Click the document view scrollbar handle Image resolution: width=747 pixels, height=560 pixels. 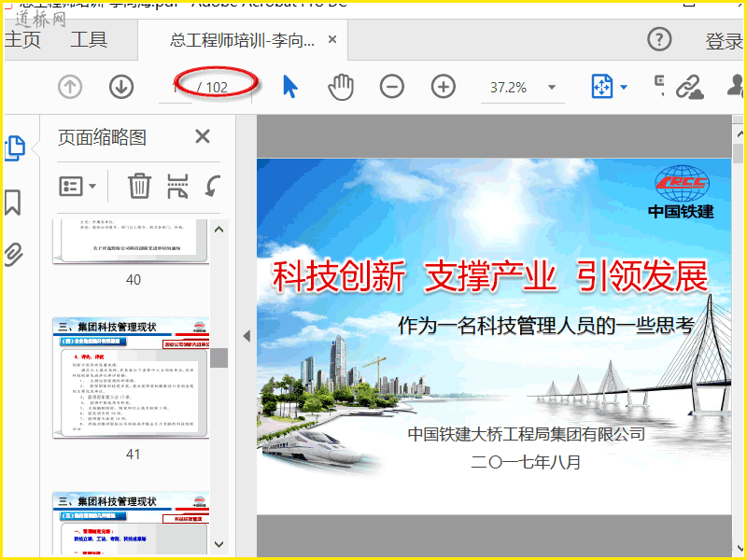point(738,154)
